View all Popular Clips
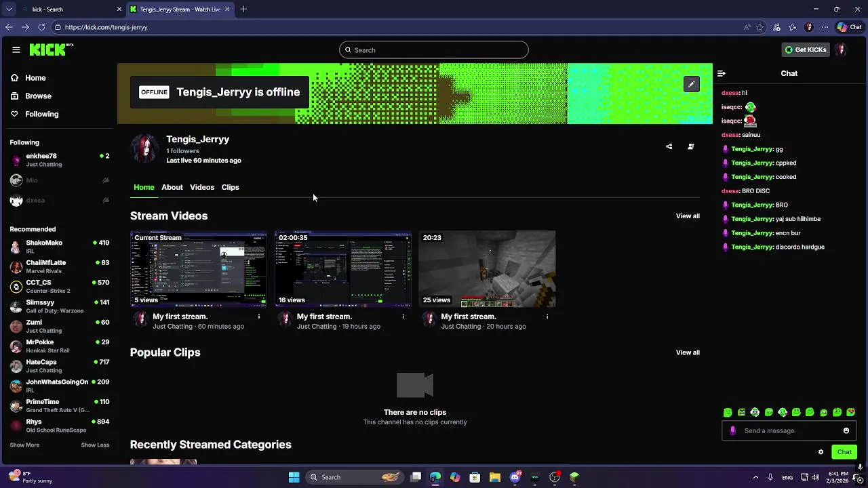Screen dimensions: 868x488 (x=688, y=352)
